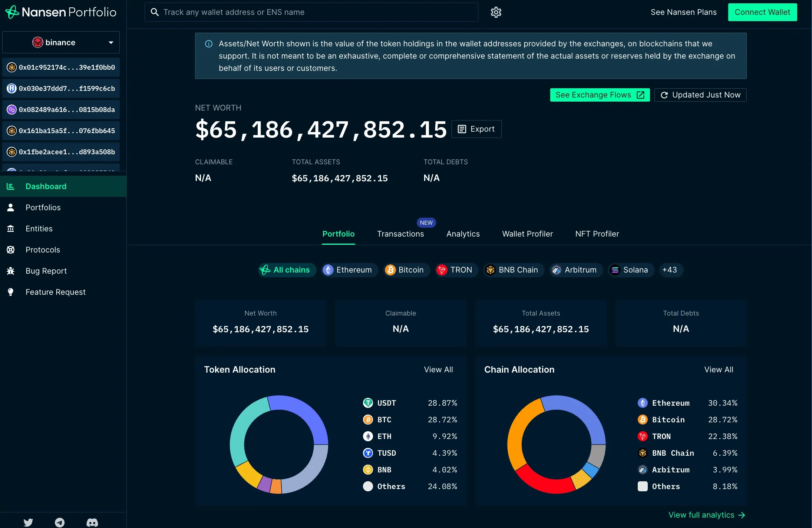Open settings gear icon next to search
The width and height of the screenshot is (812, 528).
pos(496,12)
